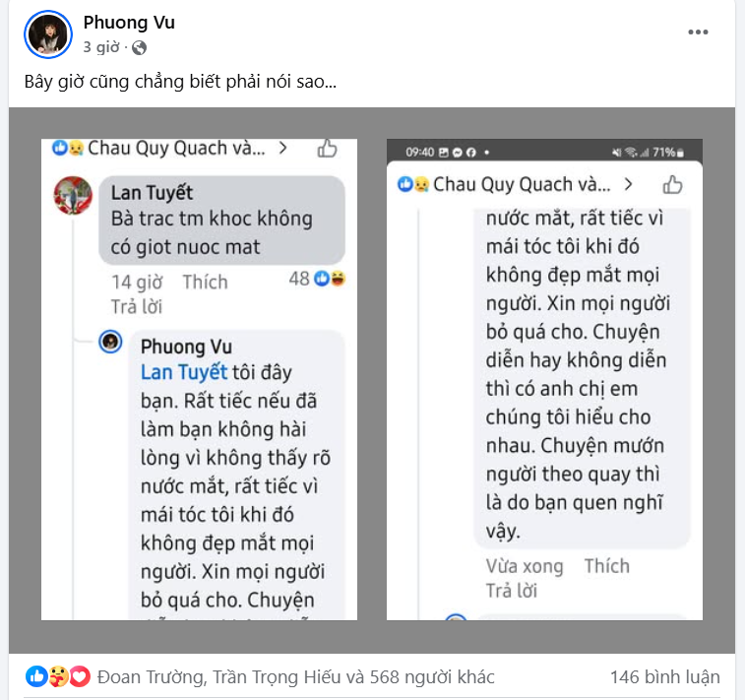Image resolution: width=745 pixels, height=700 pixels.
Task: Open the right screenshot image thumbnail
Action: pos(544,380)
